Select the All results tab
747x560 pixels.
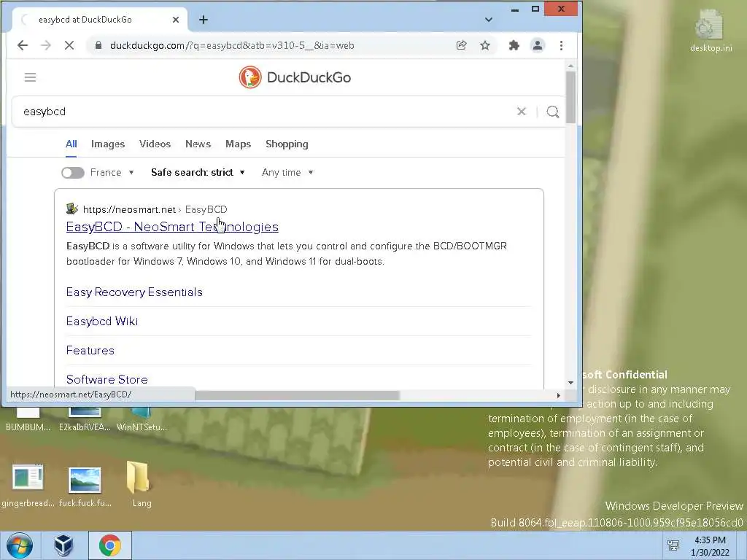tap(71, 144)
